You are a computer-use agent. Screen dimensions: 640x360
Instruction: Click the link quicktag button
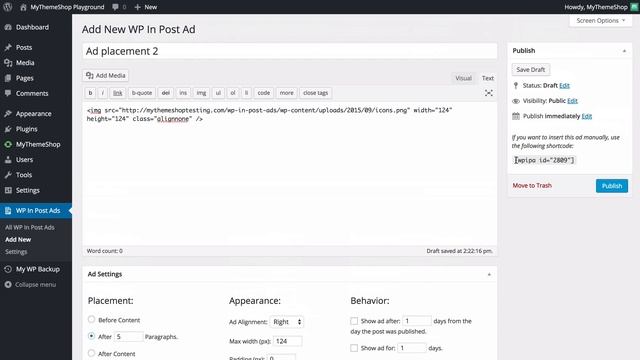click(118, 93)
